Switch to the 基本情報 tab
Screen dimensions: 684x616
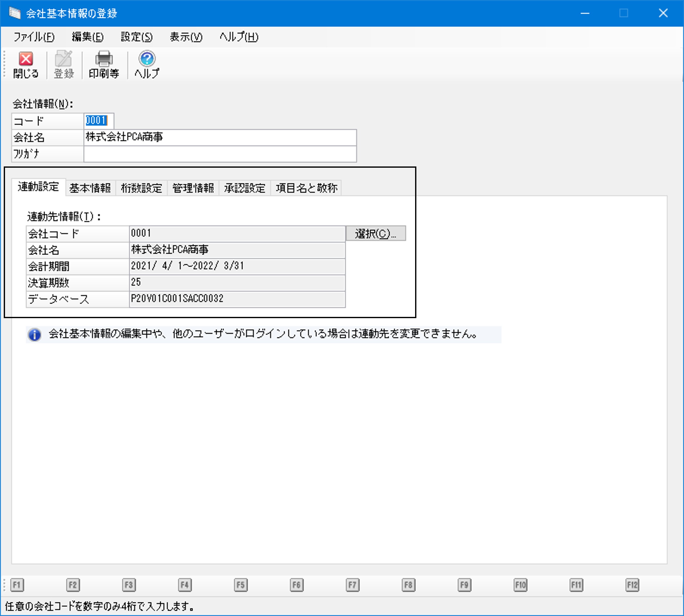coord(90,188)
